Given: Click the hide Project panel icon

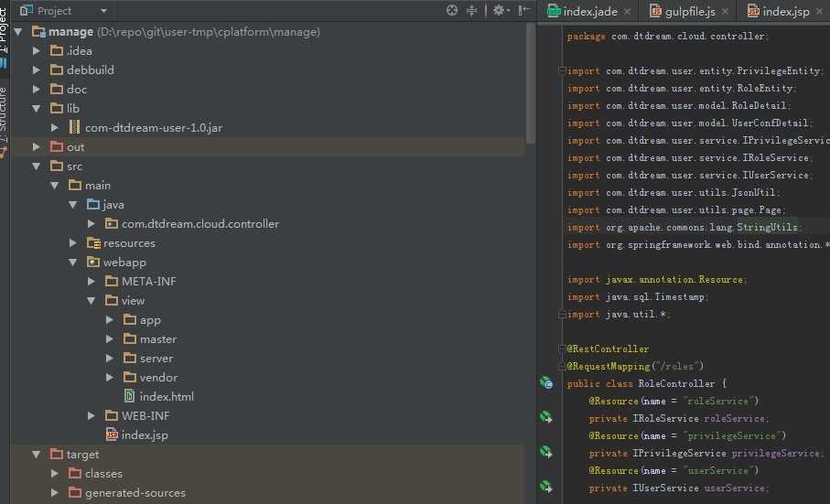Looking at the screenshot, I should [523, 11].
